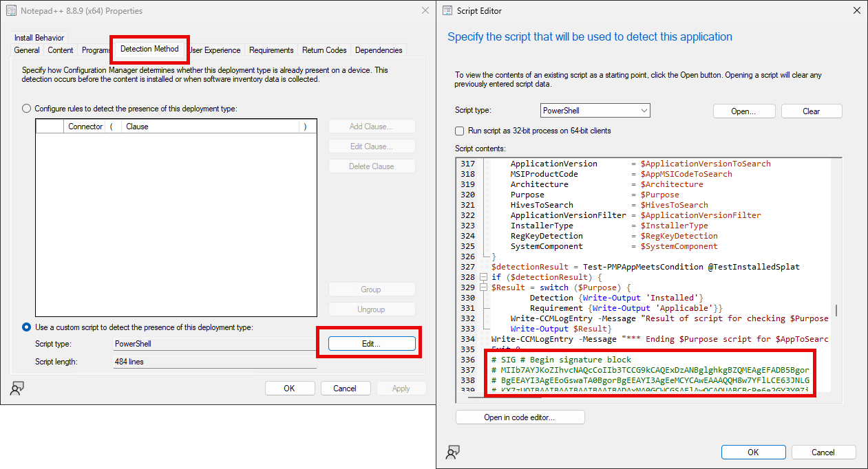Screen dimensions: 868x469
Task: Enable 'Run script as 32-bit process' checkbox
Action: 458,131
